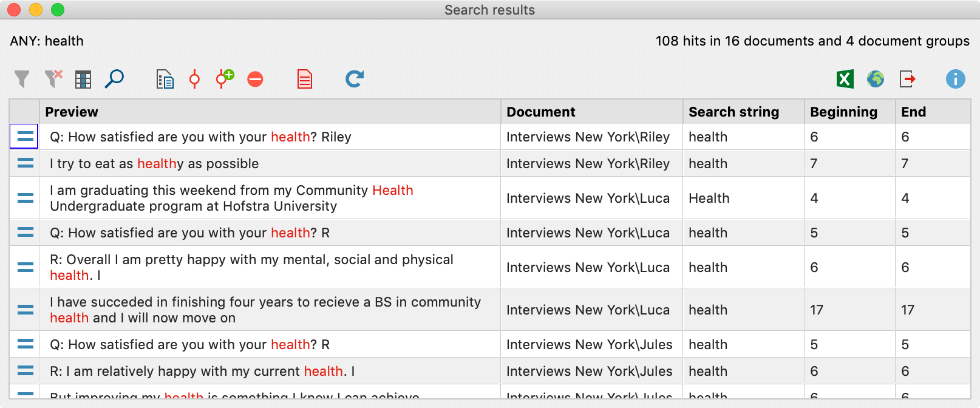
Task: Sort by the Beginning column header
Action: click(843, 112)
